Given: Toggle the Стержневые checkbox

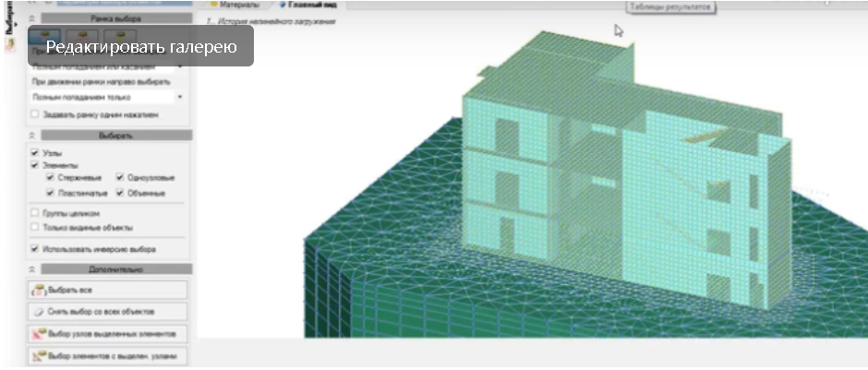Looking at the screenshot, I should [x=51, y=178].
